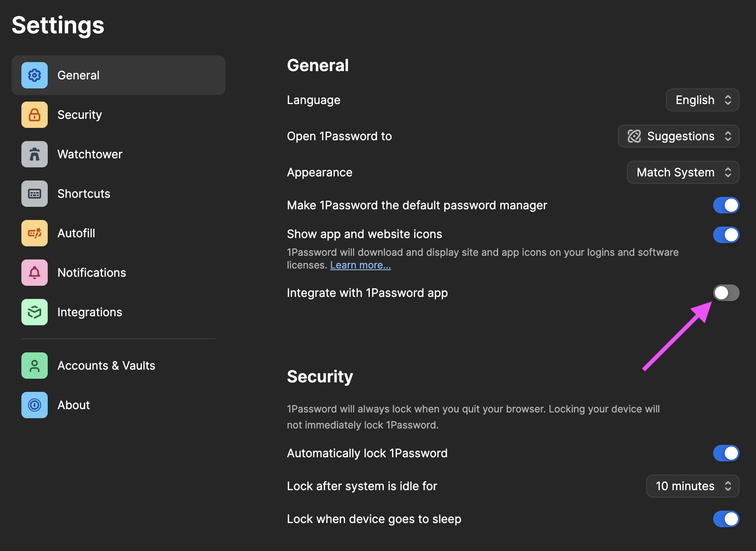Open the Integrations icon
The image size is (756, 551).
coord(35,312)
